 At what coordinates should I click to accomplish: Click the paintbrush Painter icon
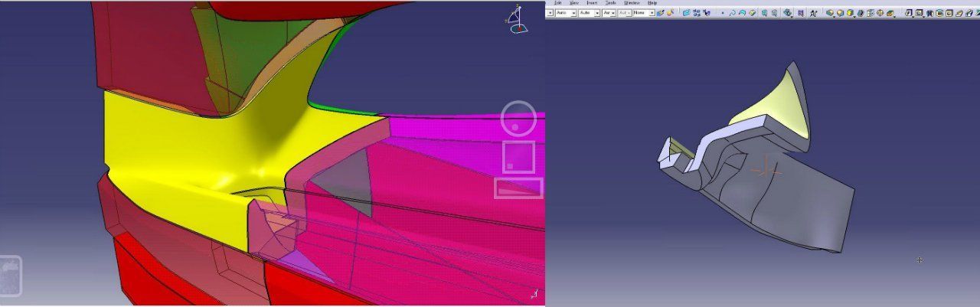pos(660,13)
